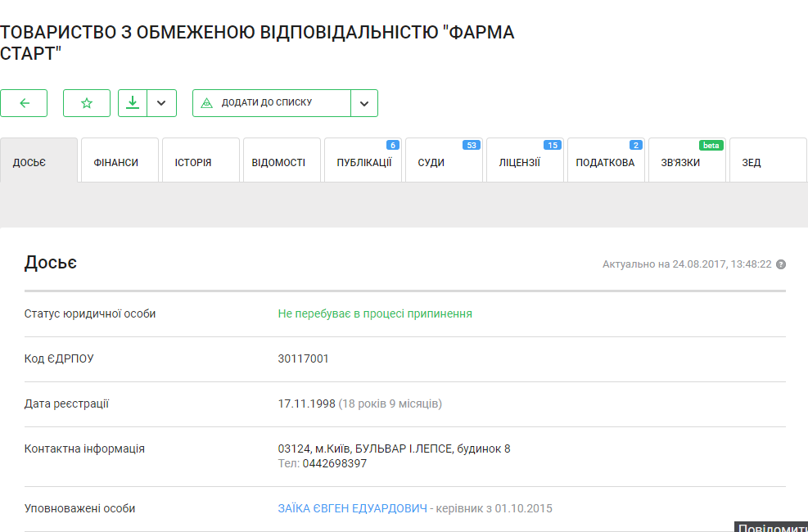808x532 pixels.
Task: Open the ЗАЇКА ЄВГЕН ЕДУАРДОВИЧ link
Action: pyautogui.click(x=353, y=508)
